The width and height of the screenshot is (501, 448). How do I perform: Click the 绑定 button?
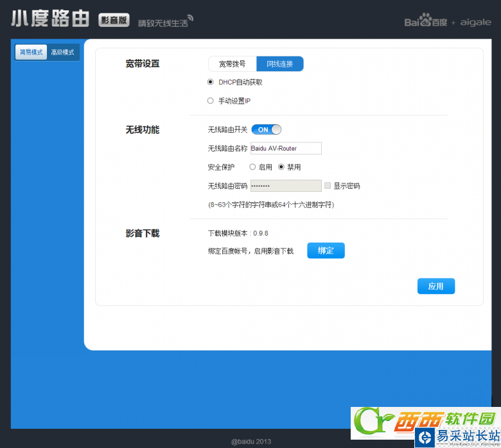326,251
